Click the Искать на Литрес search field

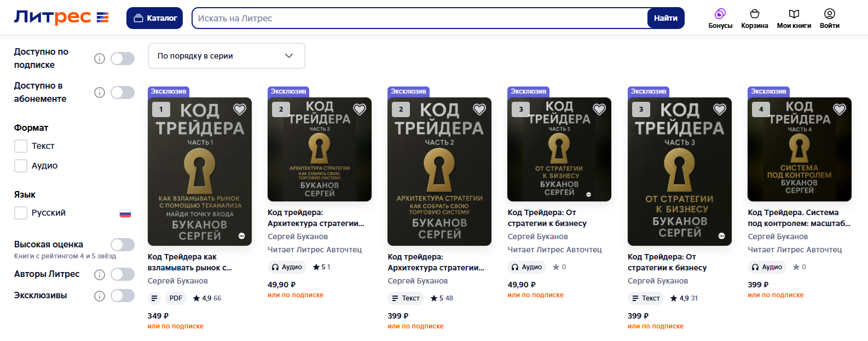420,18
